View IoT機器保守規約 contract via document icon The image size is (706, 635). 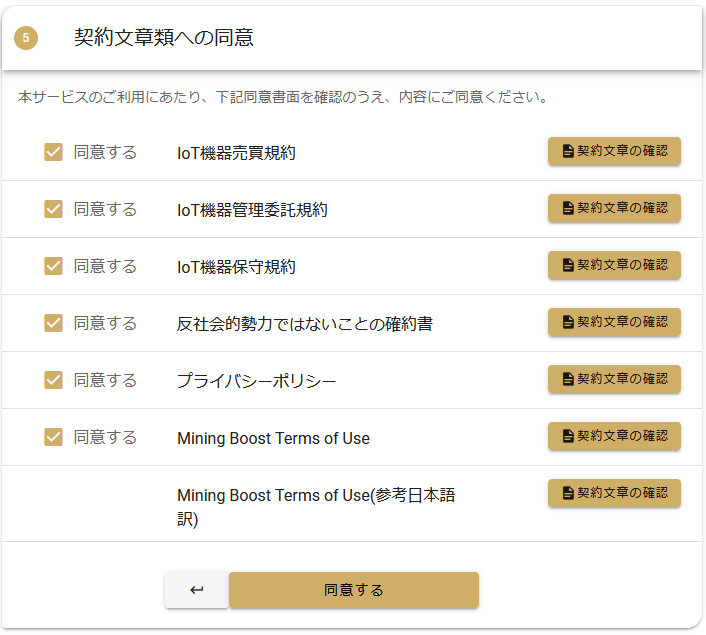pyautogui.click(x=568, y=265)
